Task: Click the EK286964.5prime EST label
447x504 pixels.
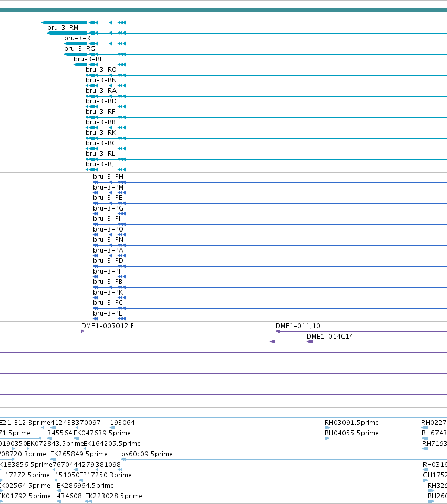Action: [x=85, y=486]
